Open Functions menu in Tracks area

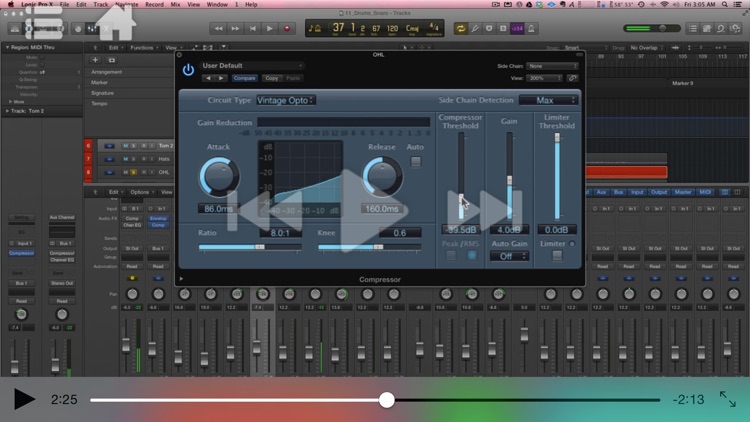point(143,48)
